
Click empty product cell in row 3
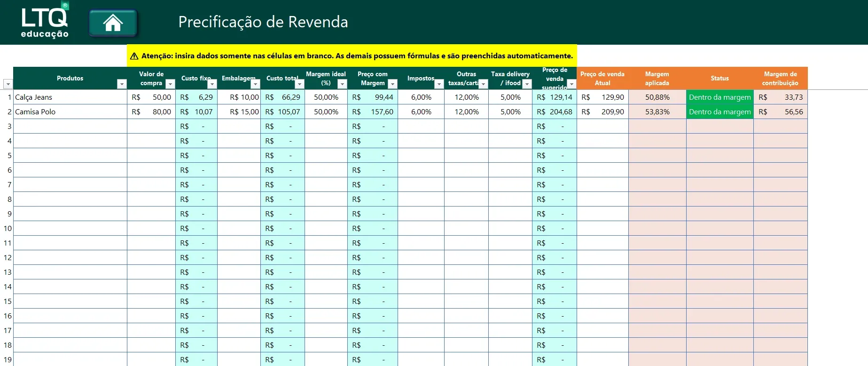pyautogui.click(x=70, y=127)
